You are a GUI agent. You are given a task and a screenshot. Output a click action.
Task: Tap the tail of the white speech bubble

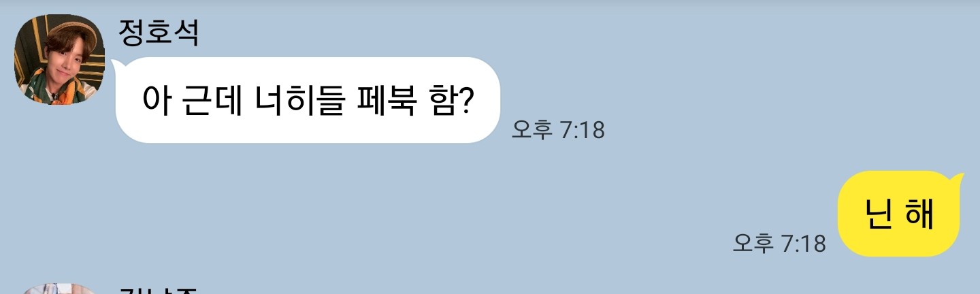(117, 65)
